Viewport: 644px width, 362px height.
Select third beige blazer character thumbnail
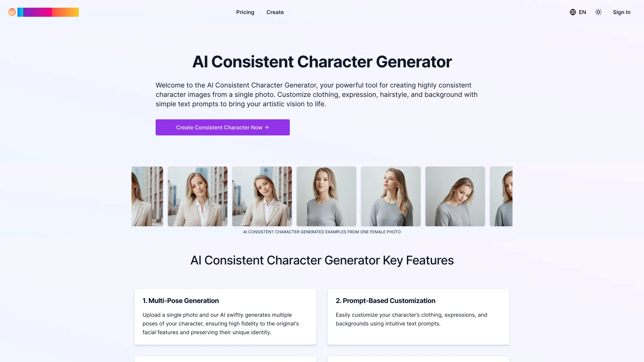click(x=262, y=196)
